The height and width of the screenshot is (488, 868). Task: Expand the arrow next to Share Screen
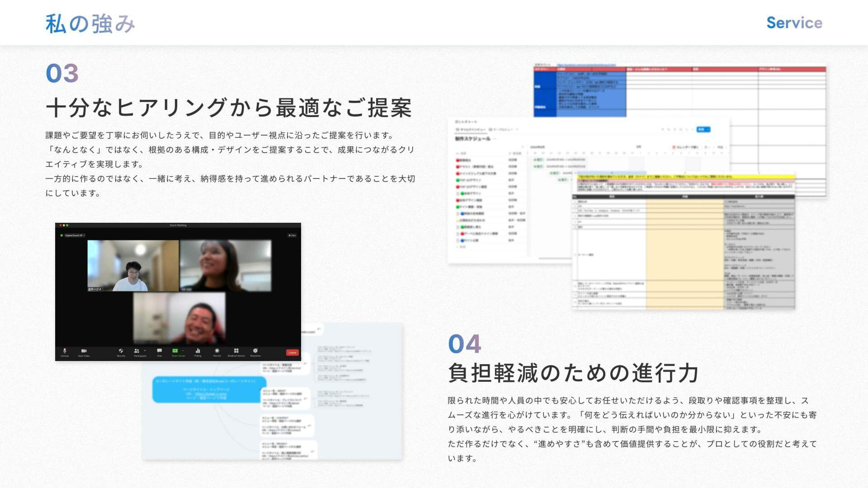click(x=183, y=351)
